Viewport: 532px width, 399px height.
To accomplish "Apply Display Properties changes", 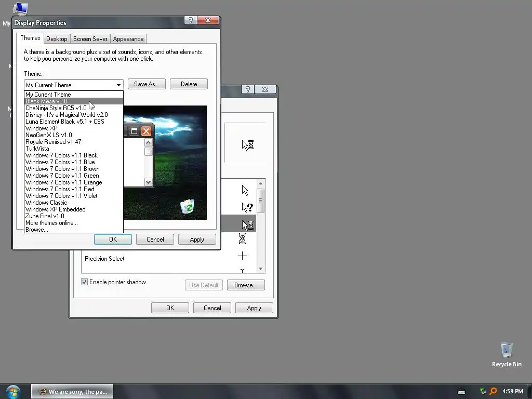I will 197,240.
